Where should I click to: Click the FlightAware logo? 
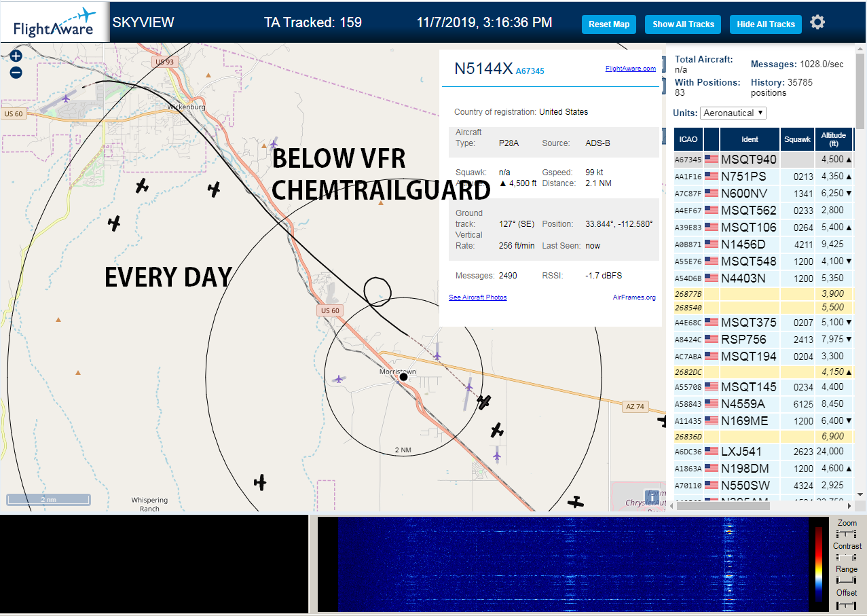[54, 22]
